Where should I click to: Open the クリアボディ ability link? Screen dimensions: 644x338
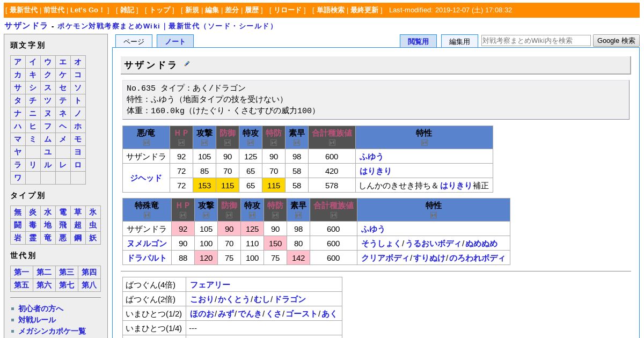pyautogui.click(x=384, y=258)
